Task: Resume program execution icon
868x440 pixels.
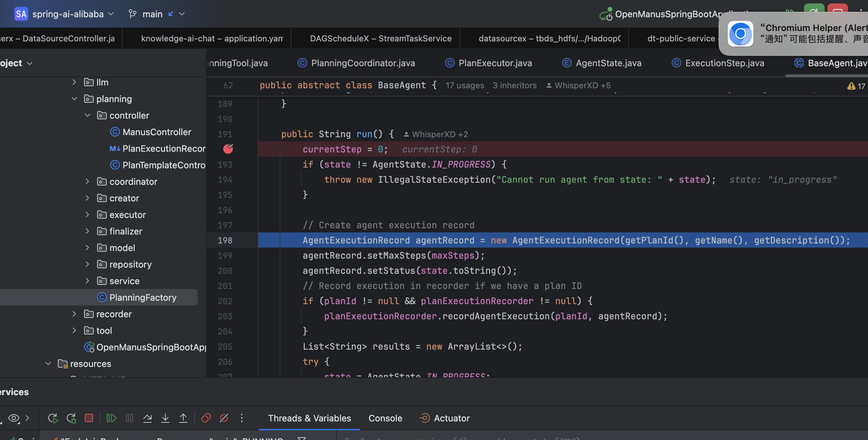Action: (x=111, y=418)
